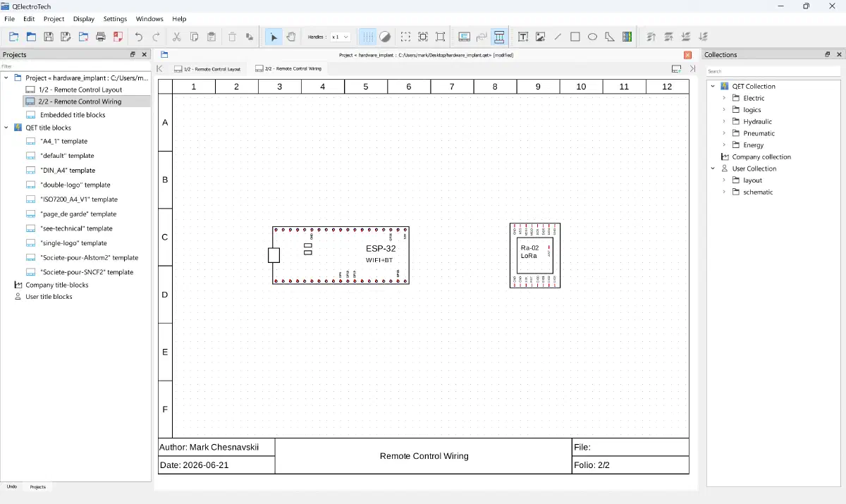The height and width of the screenshot is (504, 846).
Task: Expand the schematic folder in User Collection
Action: [724, 192]
